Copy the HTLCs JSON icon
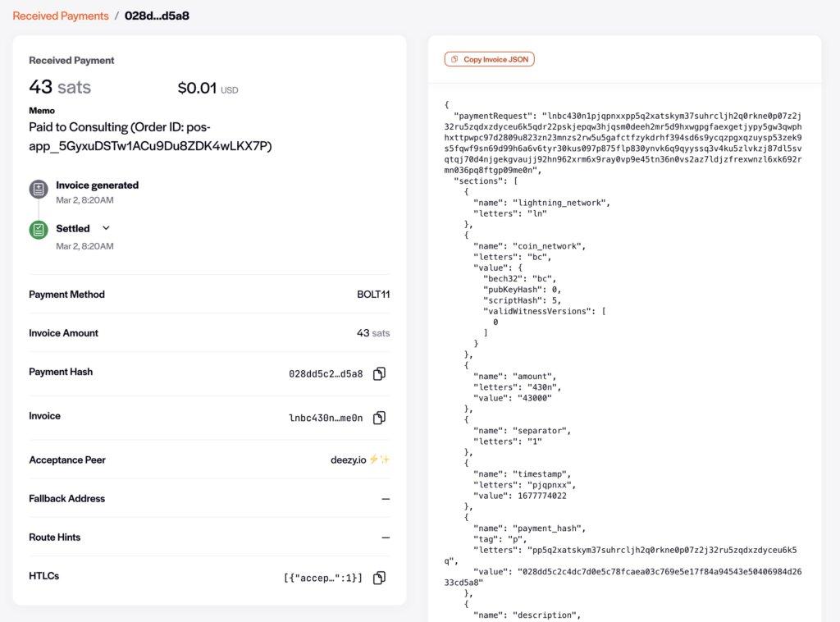This screenshot has width=840, height=622. click(x=379, y=578)
